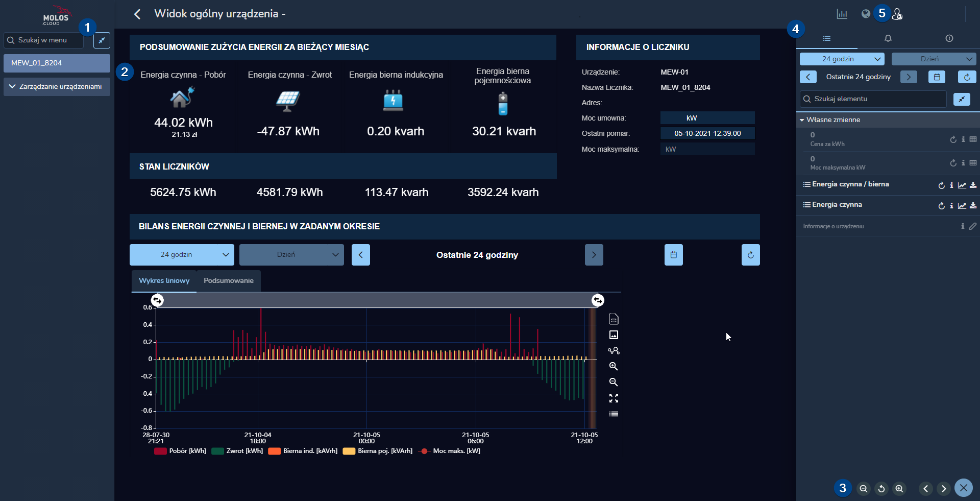This screenshot has width=980, height=501.
Task: Collapse the left menu with the compress icon
Action: [102, 40]
